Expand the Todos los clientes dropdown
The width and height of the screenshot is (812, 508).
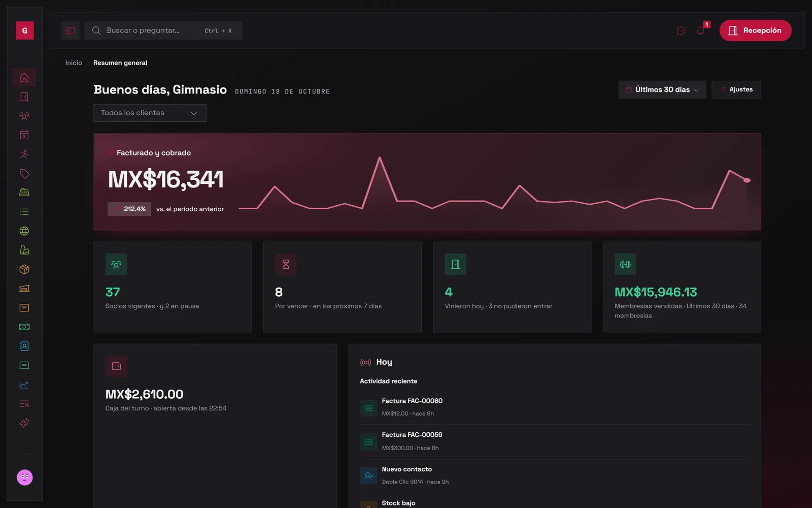tap(150, 113)
